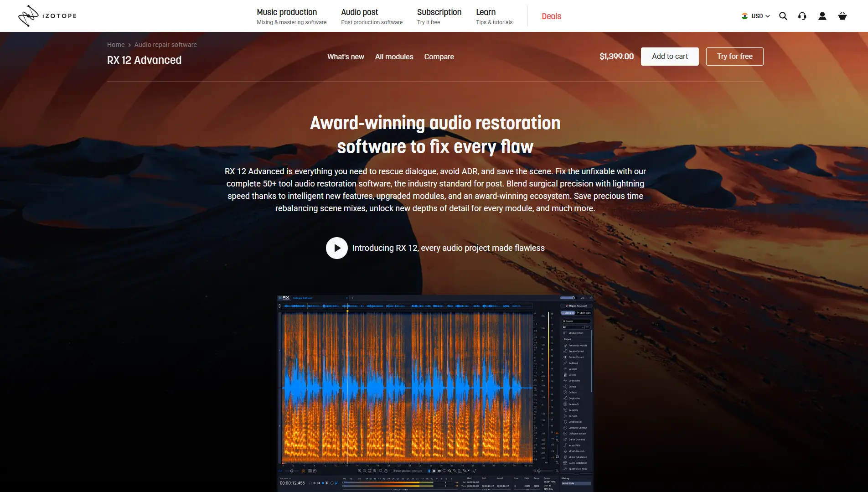Go to the Home breadcrumb
The height and width of the screenshot is (492, 868).
click(116, 45)
